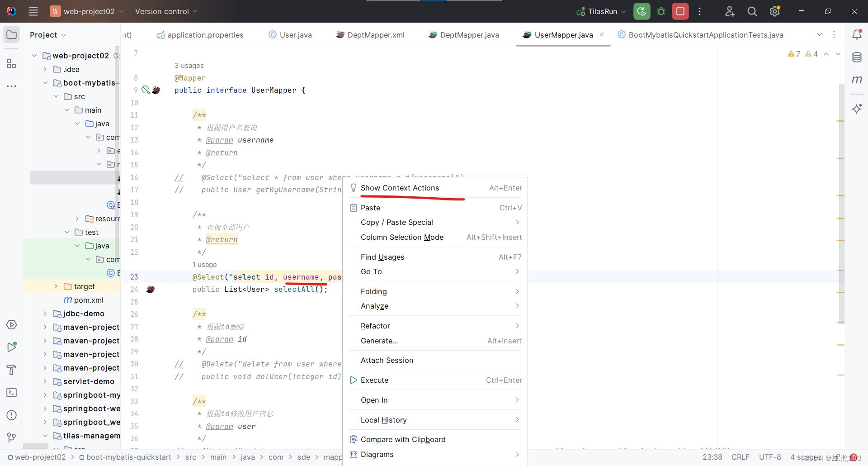This screenshot has height=466, width=868.
Task: Open the more run actions menu
Action: click(x=699, y=11)
